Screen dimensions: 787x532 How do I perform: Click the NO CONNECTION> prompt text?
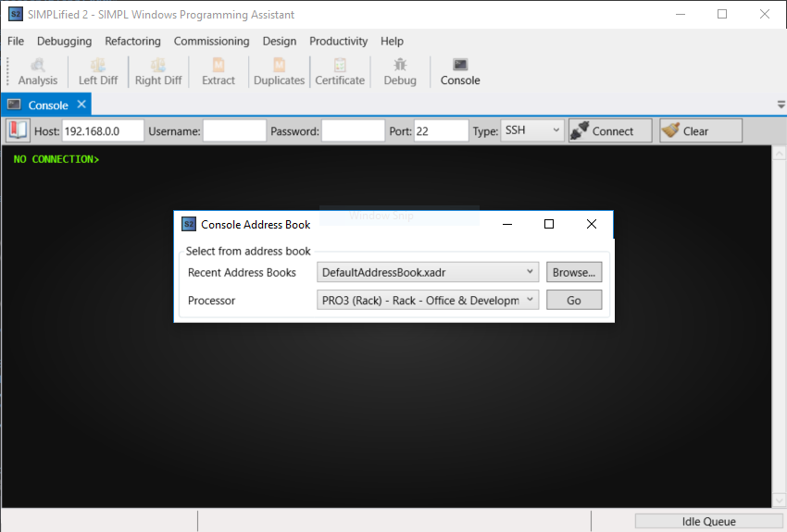click(x=56, y=159)
